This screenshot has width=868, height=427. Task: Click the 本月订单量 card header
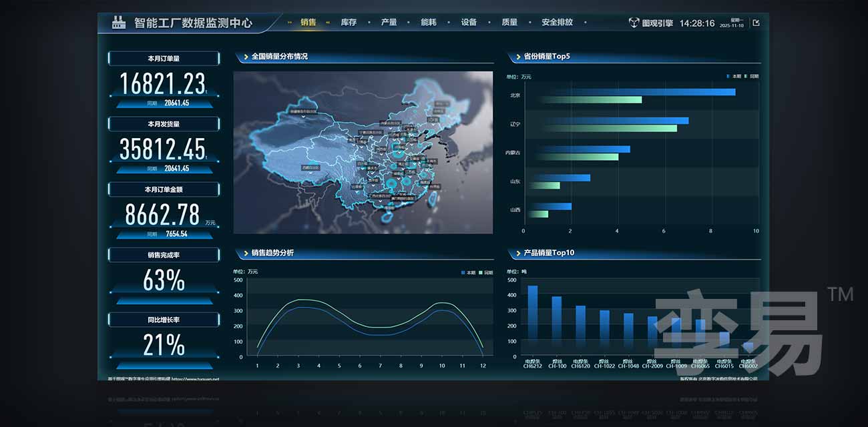(164, 59)
